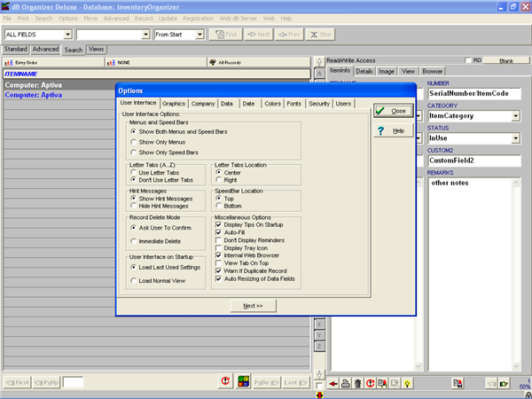This screenshot has height=399, width=532.
Task: Toggle Display Tips On Startup checkbox
Action: click(219, 224)
